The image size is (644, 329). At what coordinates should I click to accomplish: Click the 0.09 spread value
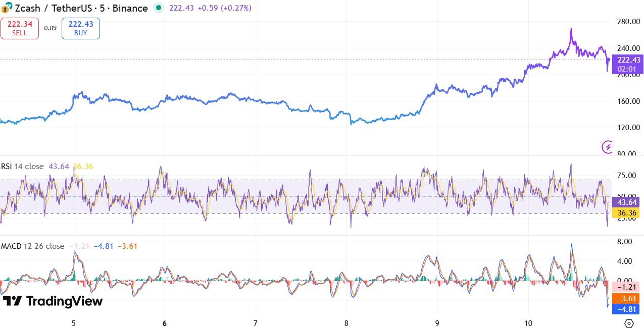coord(50,28)
